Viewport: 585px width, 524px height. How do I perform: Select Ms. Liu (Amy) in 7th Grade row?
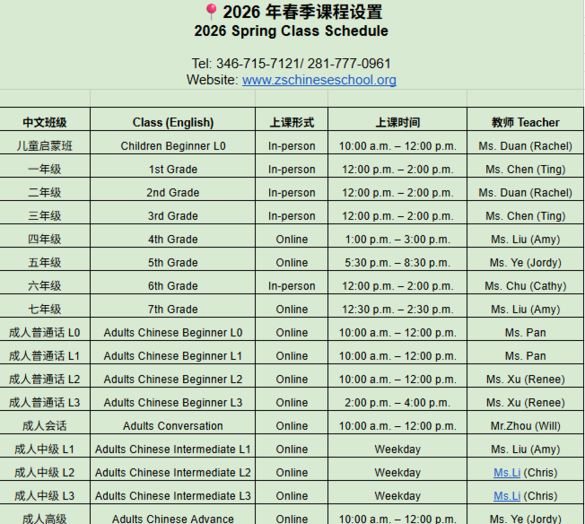pos(525,306)
